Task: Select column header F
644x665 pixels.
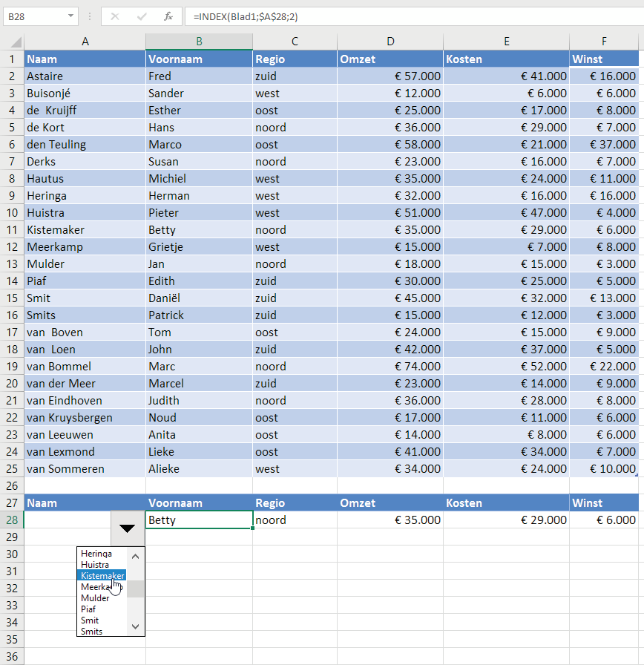Action: 603,42
